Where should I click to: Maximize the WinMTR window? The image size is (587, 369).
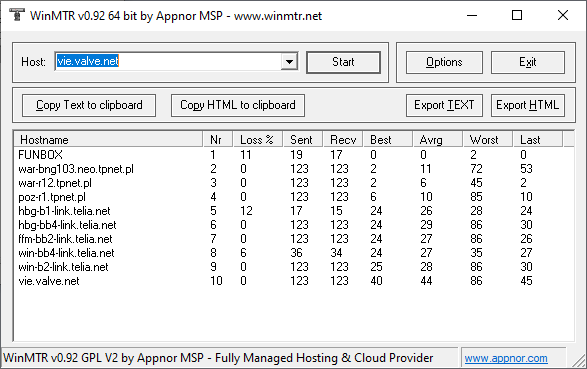pyautogui.click(x=517, y=15)
